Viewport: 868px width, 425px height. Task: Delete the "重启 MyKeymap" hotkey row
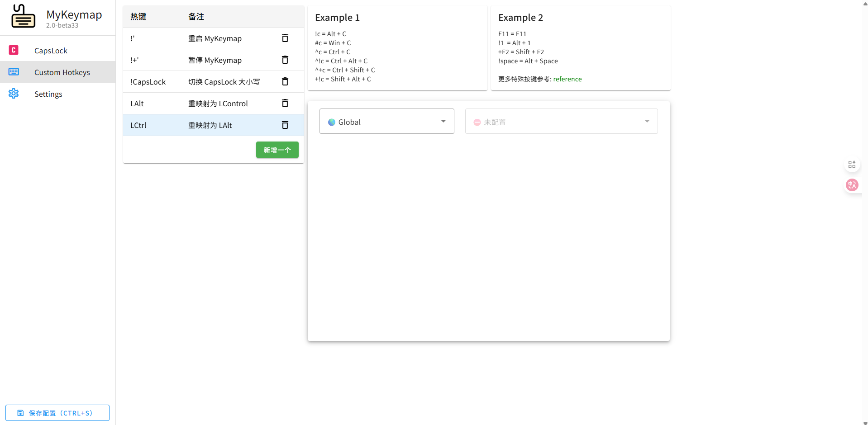[x=285, y=38]
